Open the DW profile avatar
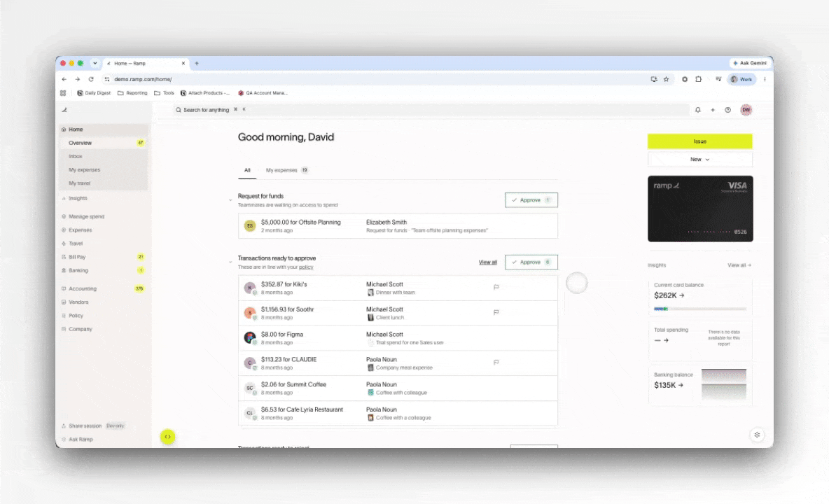Viewport: 829px width, 504px height. (746, 110)
